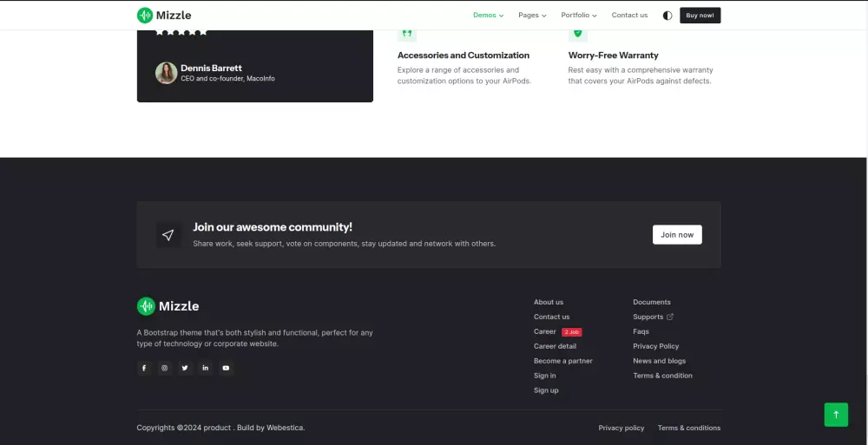
Task: Open the Facebook social icon
Action: (x=144, y=368)
